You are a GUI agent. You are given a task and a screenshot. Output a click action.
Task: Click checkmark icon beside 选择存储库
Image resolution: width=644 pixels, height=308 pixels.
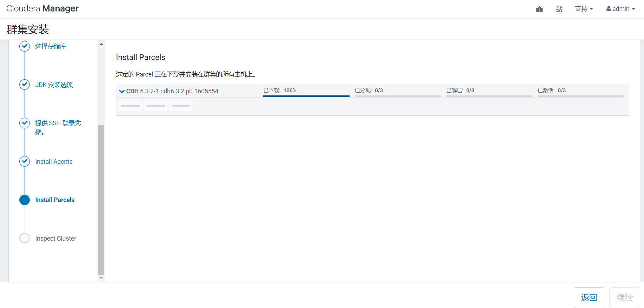tap(25, 46)
